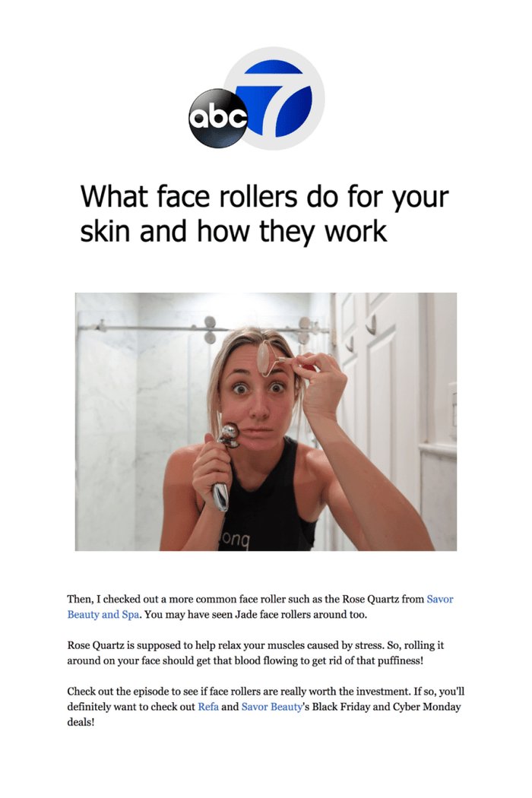This screenshot has width=532, height=798.
Task: Click the paragraph starting 'Then, I checked out'
Action: tap(261, 606)
